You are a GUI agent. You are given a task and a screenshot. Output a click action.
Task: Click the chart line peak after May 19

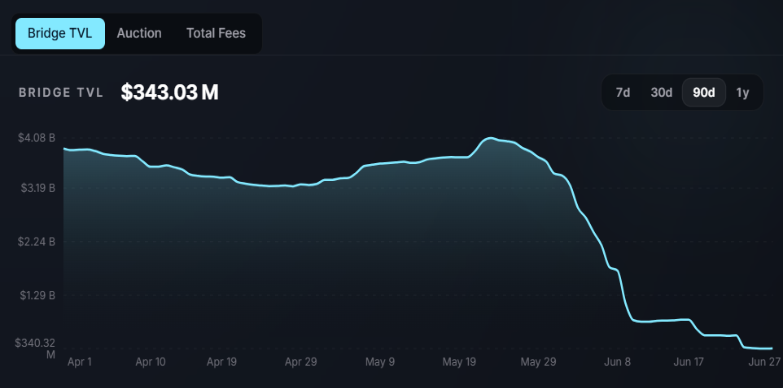(491, 138)
